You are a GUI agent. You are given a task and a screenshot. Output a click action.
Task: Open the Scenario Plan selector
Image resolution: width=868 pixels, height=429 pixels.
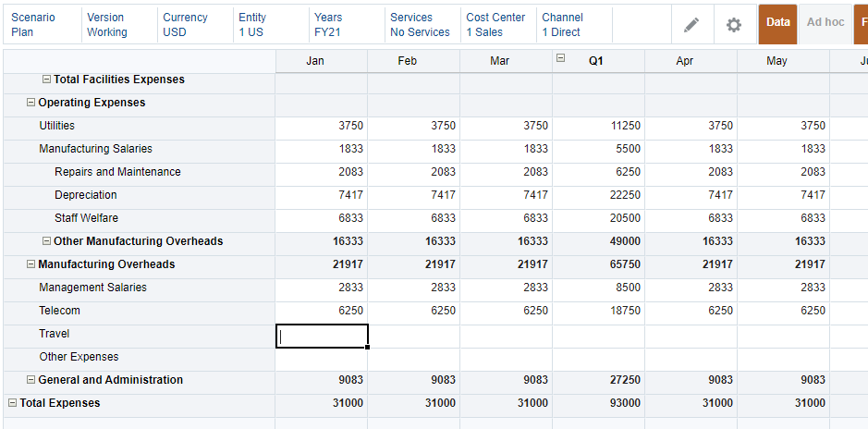43,25
